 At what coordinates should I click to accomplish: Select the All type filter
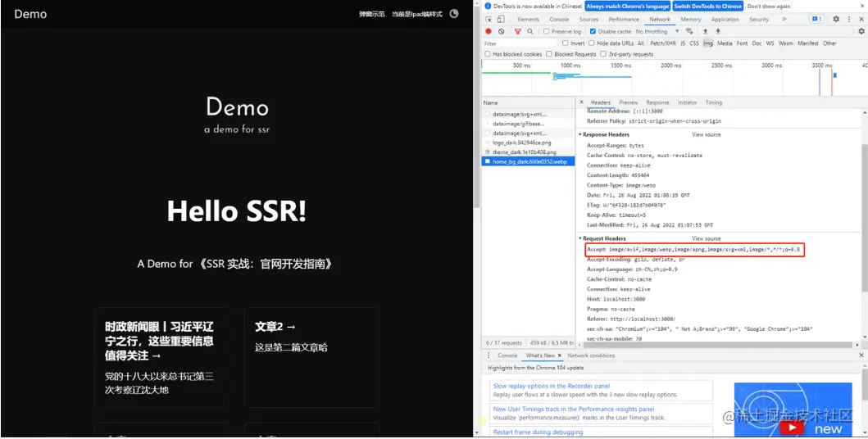(640, 43)
